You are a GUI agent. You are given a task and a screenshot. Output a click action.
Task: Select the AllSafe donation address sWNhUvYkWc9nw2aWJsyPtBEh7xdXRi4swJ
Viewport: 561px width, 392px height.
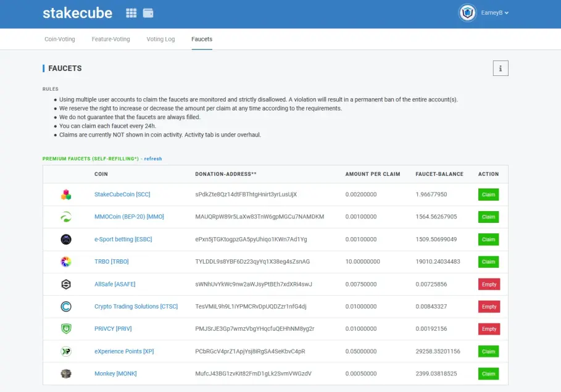tap(254, 284)
